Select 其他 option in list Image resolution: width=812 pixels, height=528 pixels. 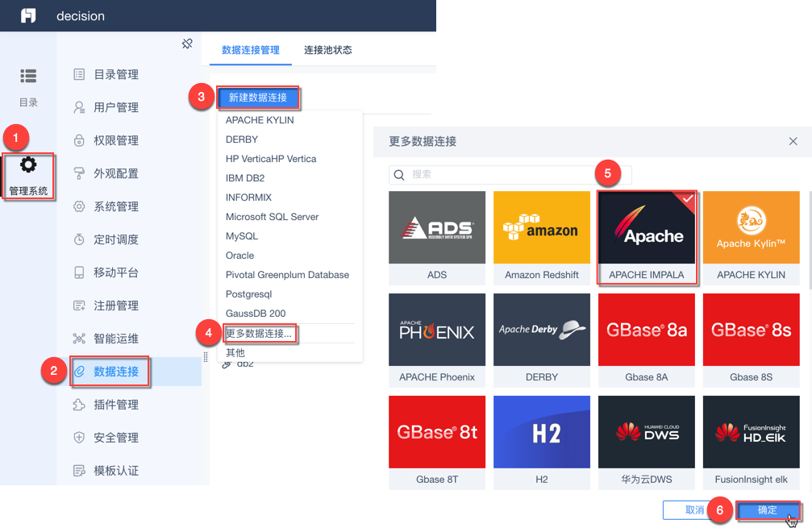[235, 352]
